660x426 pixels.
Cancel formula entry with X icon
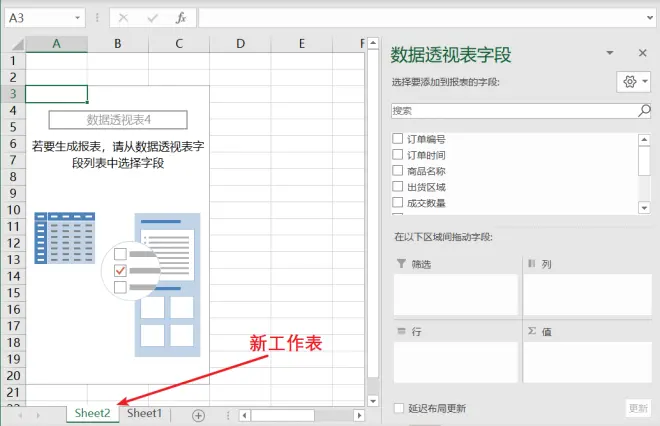123,18
